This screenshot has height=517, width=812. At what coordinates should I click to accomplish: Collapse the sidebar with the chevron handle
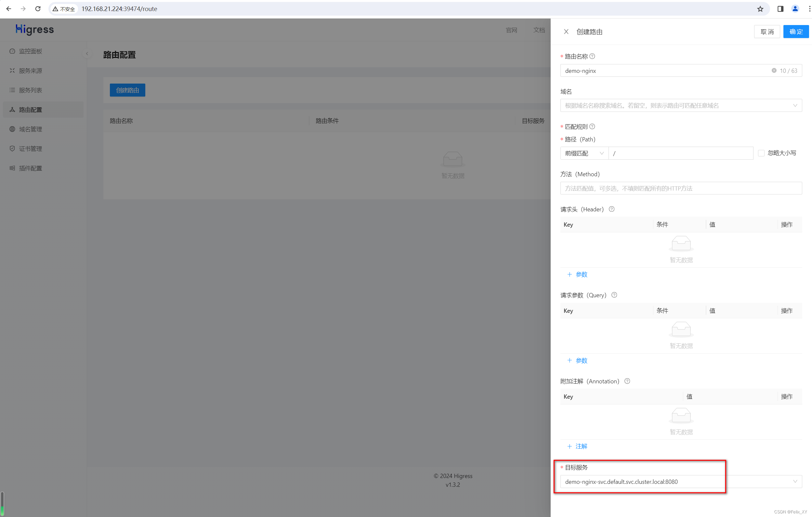pyautogui.click(x=87, y=54)
